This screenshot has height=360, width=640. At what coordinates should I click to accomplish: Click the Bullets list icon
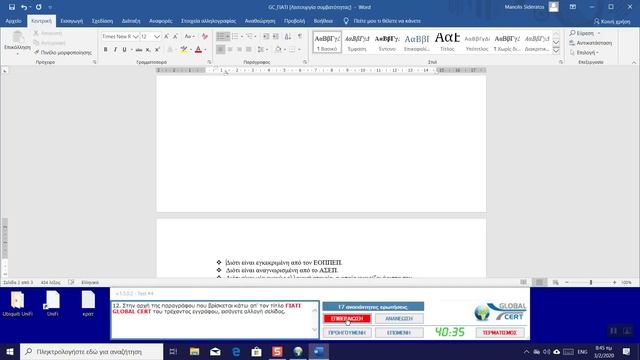tap(220, 37)
